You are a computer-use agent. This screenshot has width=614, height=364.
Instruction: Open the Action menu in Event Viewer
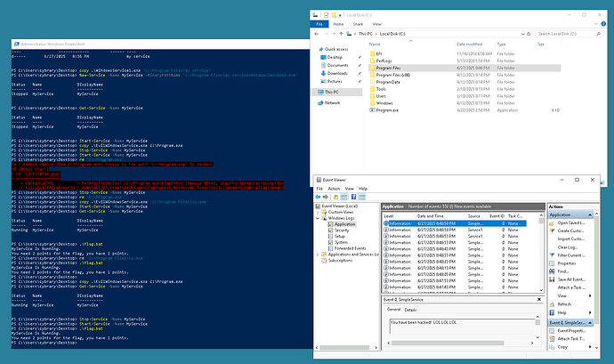click(334, 189)
